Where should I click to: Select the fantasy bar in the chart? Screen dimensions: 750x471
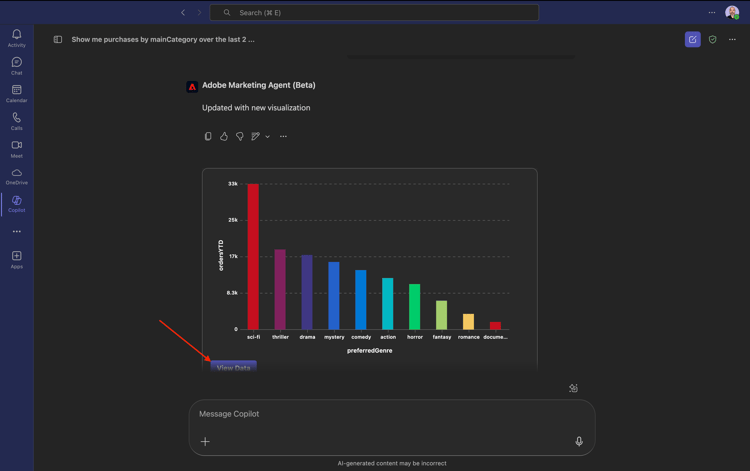point(441,315)
